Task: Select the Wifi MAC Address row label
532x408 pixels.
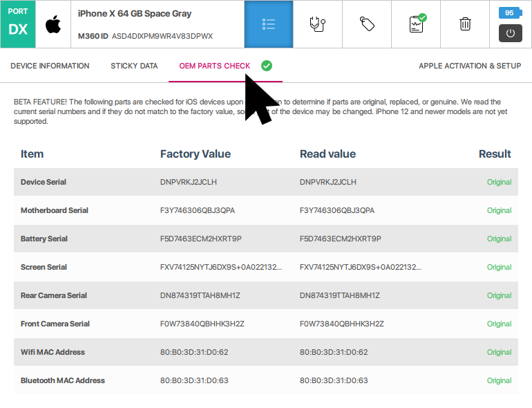Action: (x=53, y=352)
